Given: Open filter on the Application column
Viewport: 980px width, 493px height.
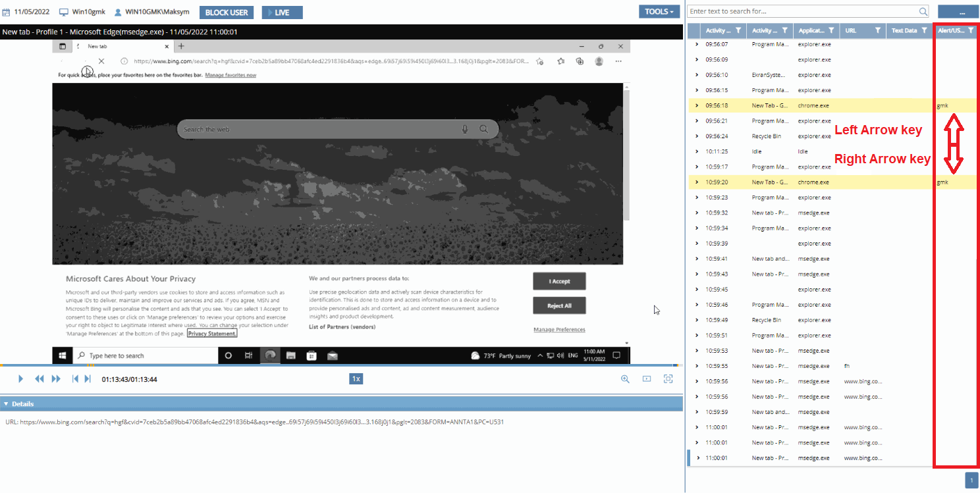Looking at the screenshot, I should coord(832,30).
